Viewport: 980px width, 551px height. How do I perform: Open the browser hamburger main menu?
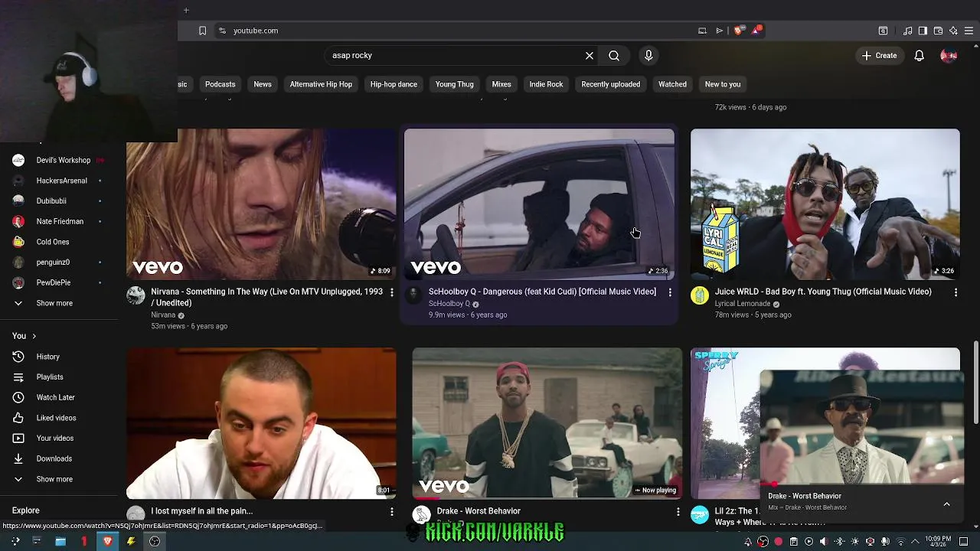click(x=969, y=31)
